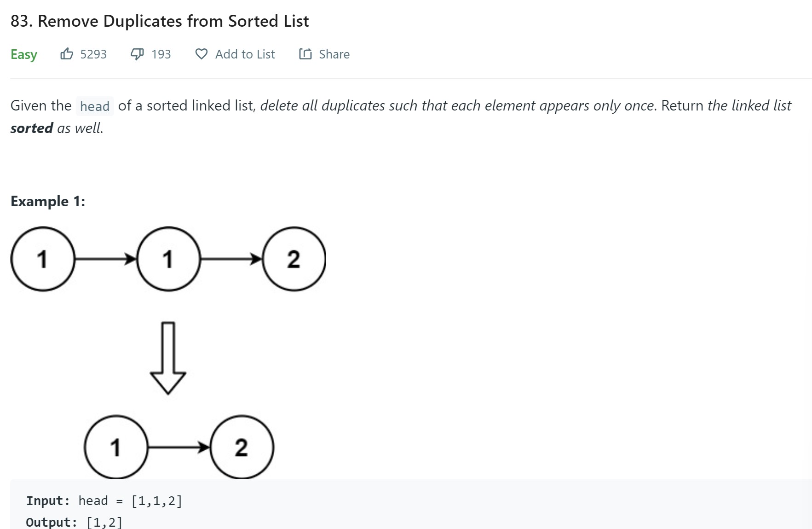Click the bold word sorted in the description

(32, 128)
